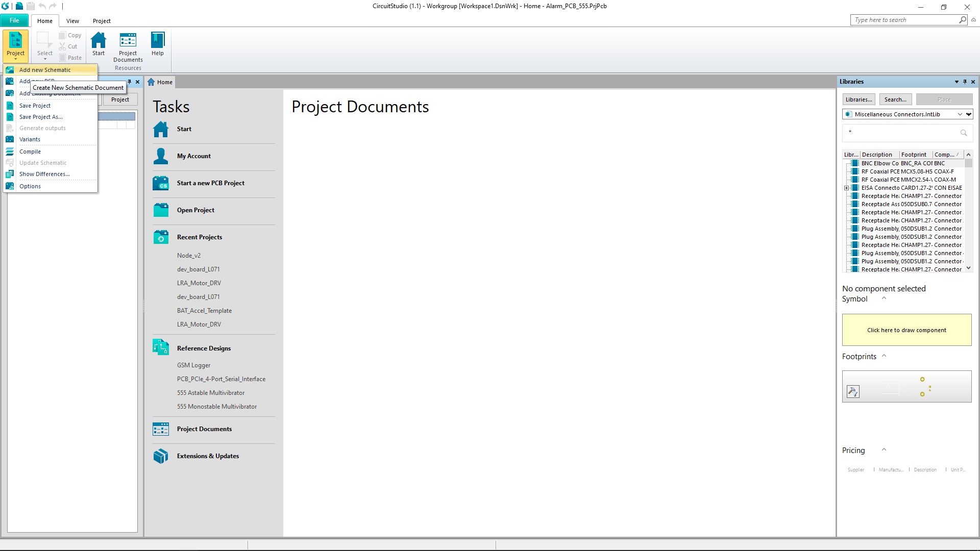Click Start a new PCB Project icon

click(x=161, y=183)
